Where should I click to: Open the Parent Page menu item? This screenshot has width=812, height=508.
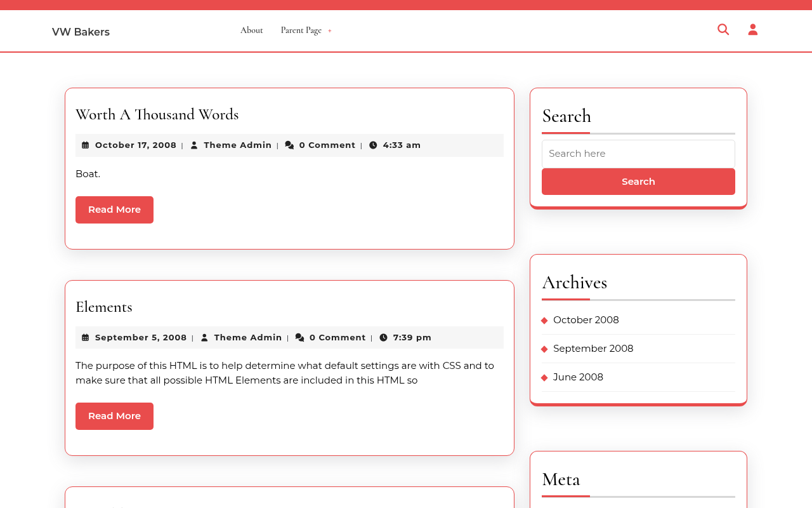301,30
